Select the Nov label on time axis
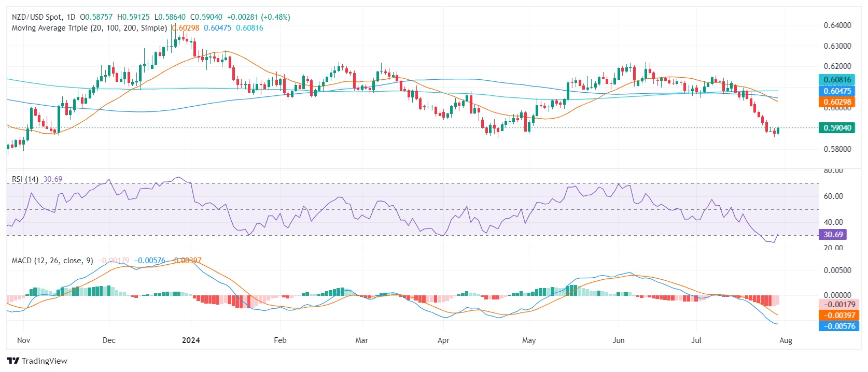The height and width of the screenshot is (372, 868). [x=23, y=340]
